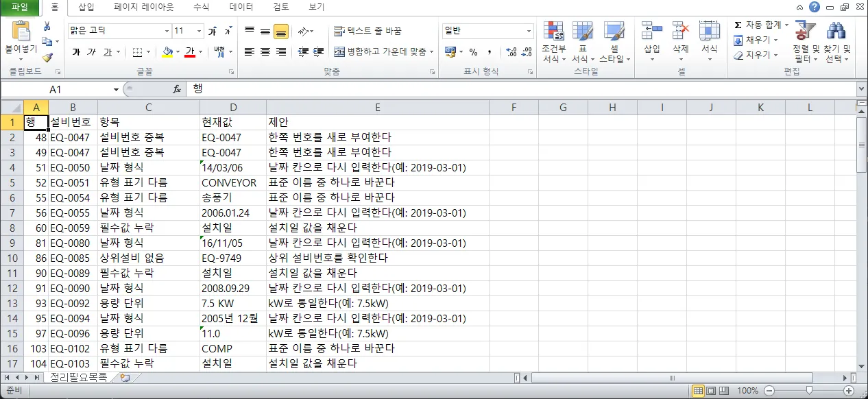This screenshot has height=399, width=868.
Task: Open the 자동 합계 dropdown arrow
Action: pyautogui.click(x=786, y=25)
